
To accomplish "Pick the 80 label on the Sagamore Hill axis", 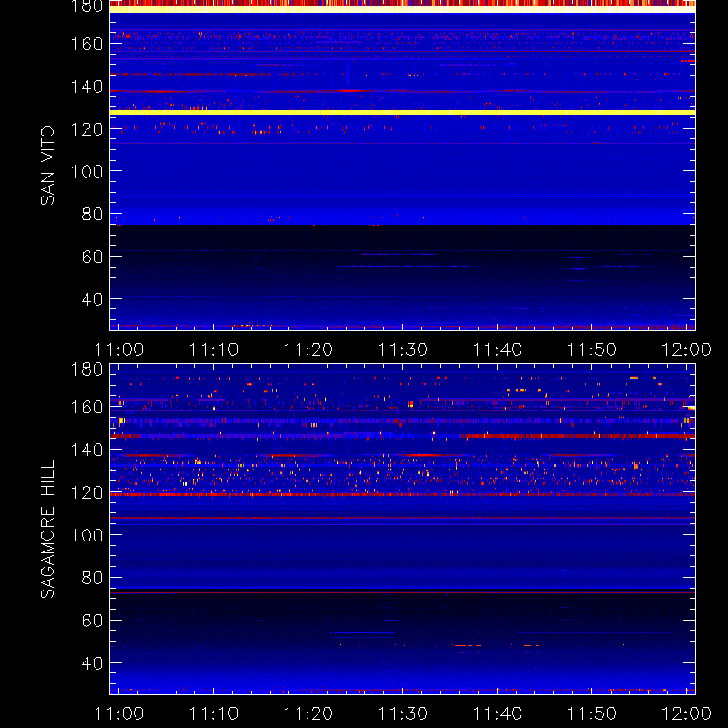I will [92, 578].
